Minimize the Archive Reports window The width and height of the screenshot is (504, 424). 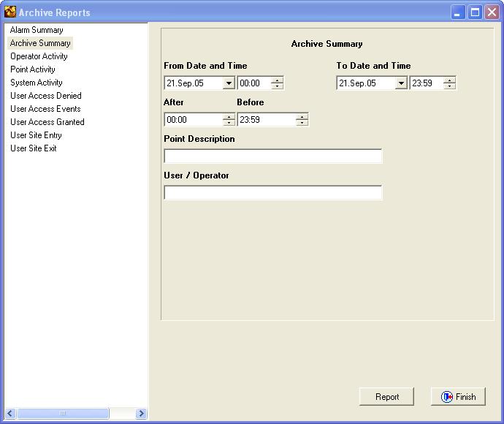(x=457, y=12)
